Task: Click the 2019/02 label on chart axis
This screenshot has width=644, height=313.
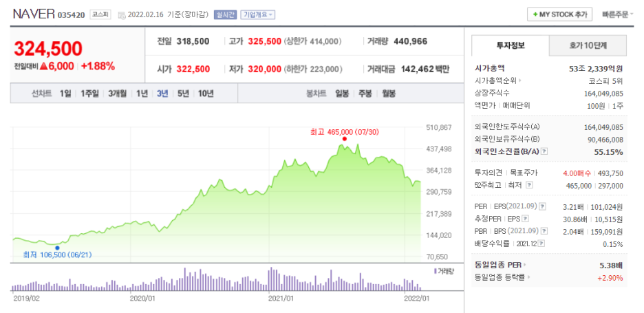Action: tap(25, 298)
